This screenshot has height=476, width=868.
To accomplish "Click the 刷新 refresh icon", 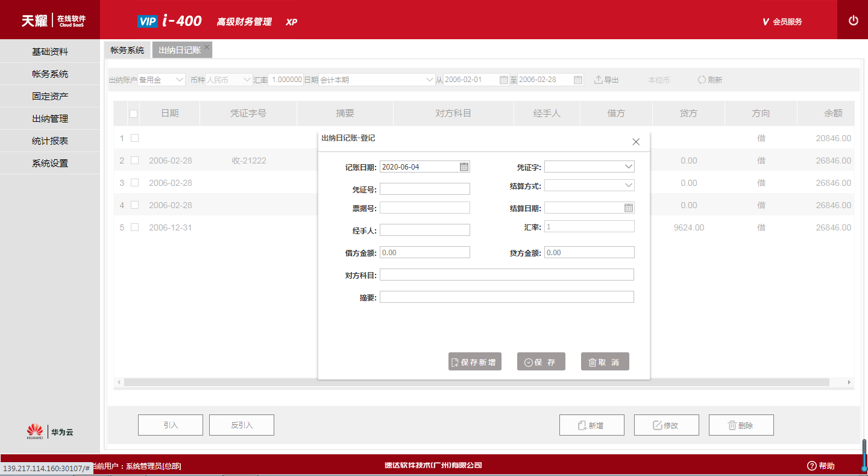I will [702, 80].
